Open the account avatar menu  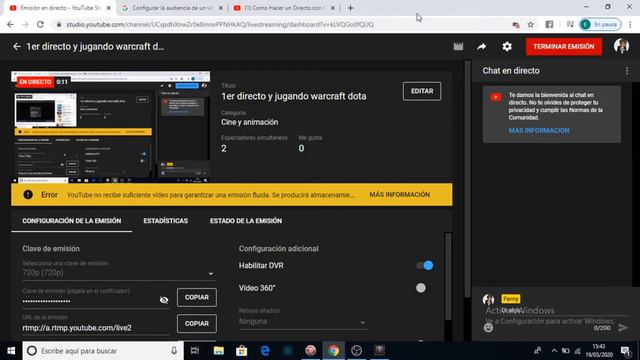[621, 46]
